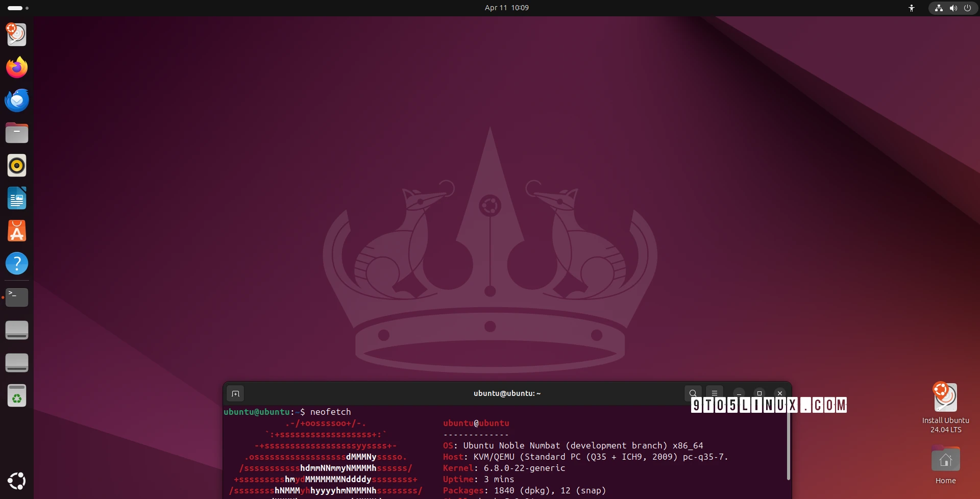Click the Terminal search button
The width and height of the screenshot is (980, 499).
[x=693, y=393]
